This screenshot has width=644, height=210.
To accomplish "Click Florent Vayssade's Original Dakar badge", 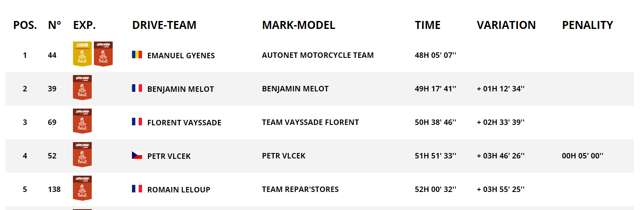I will (x=82, y=121).
